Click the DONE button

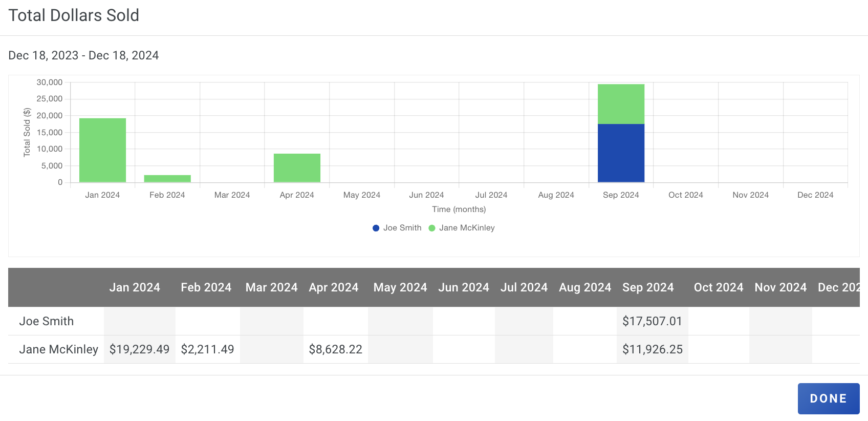(829, 398)
